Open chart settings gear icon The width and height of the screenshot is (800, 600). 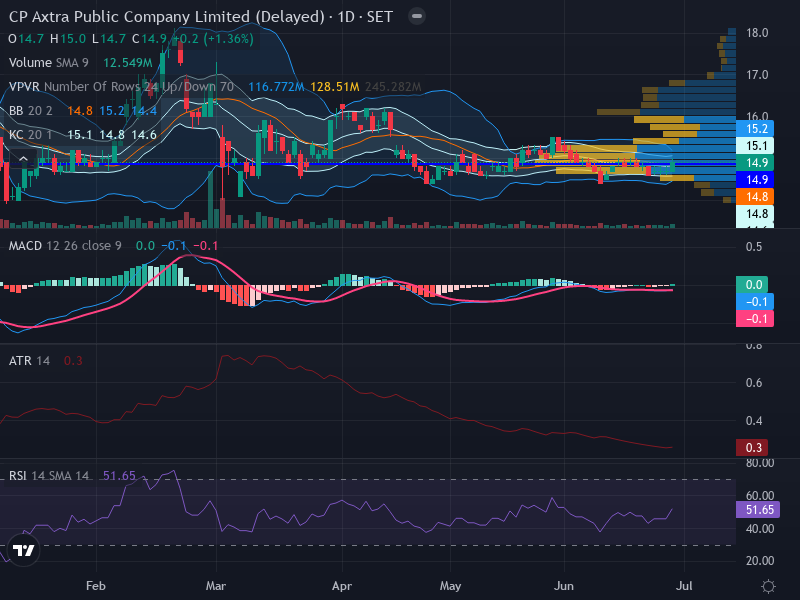tap(768, 586)
